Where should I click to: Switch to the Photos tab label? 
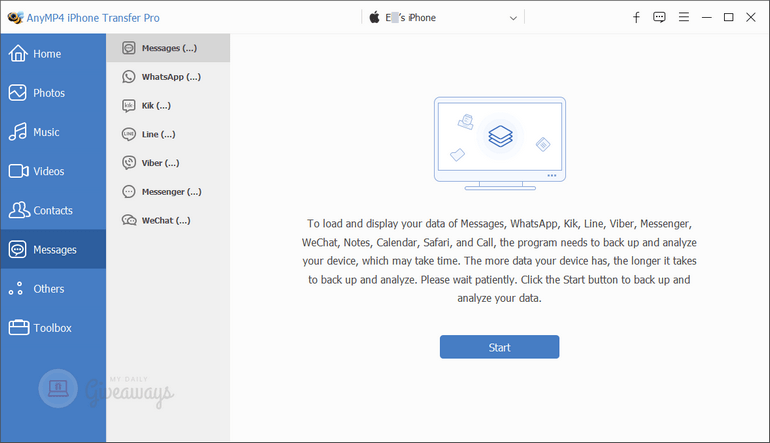(x=49, y=93)
